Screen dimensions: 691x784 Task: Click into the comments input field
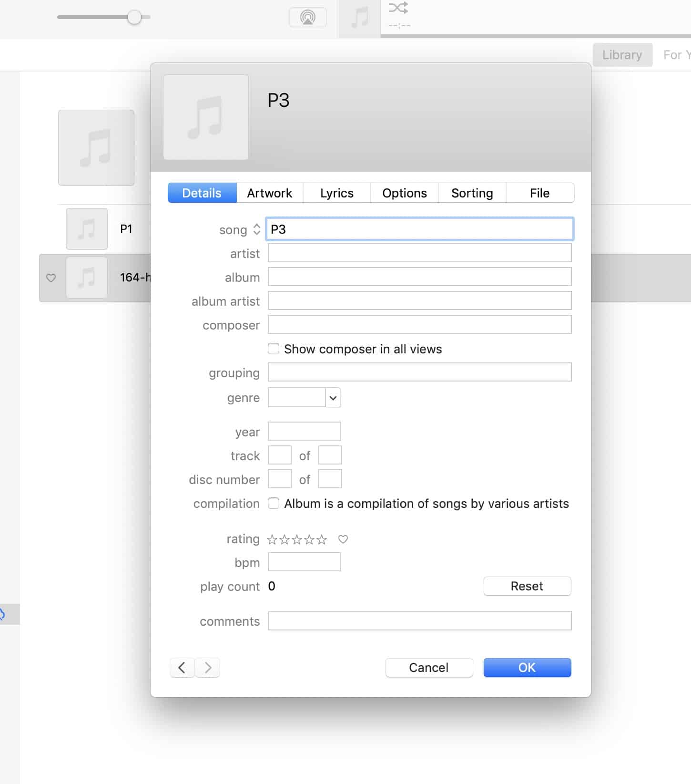[x=419, y=621]
